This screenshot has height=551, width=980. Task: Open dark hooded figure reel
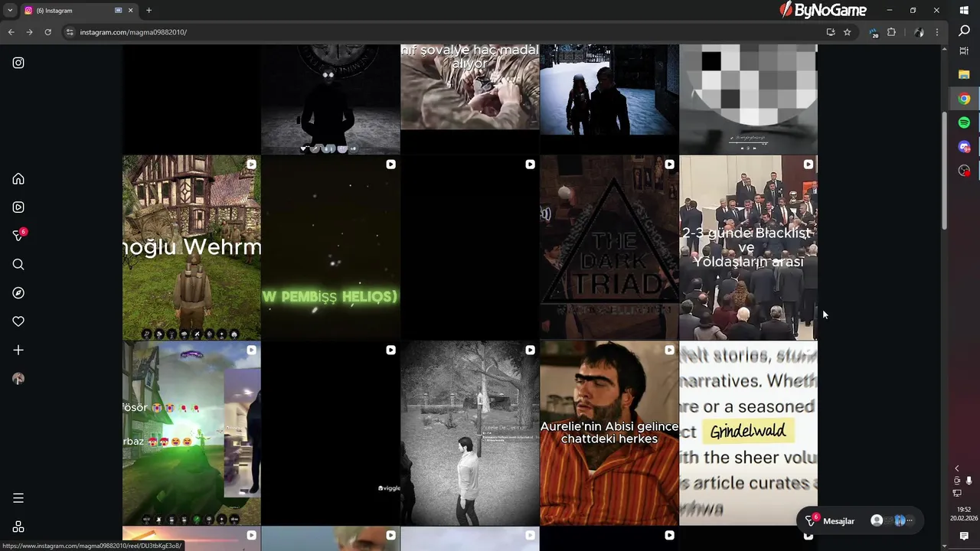331,99
